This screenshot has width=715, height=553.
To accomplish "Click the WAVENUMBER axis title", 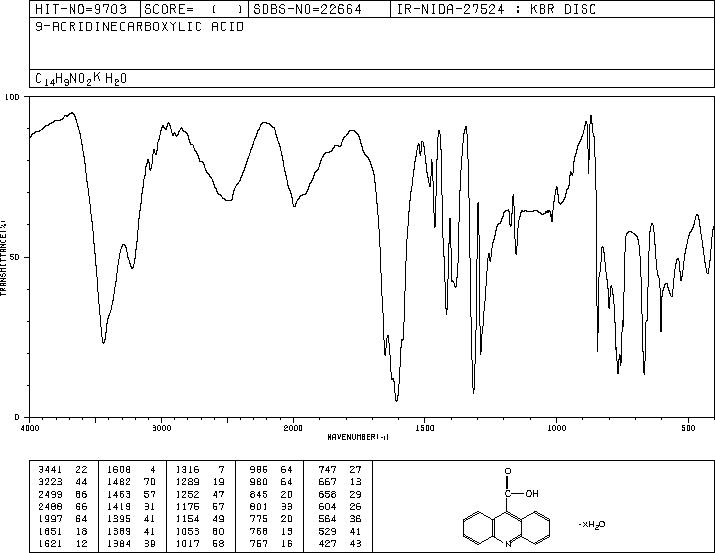I will (x=358, y=437).
